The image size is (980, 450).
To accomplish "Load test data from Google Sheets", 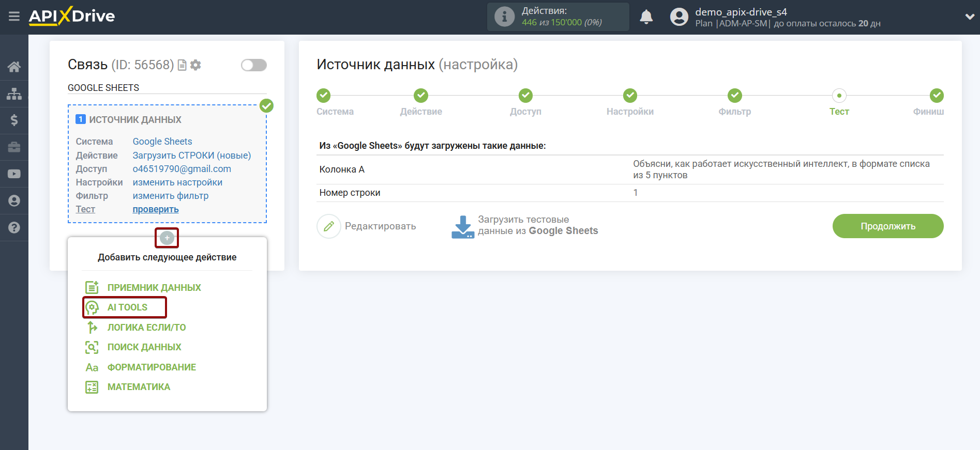I will pos(524,226).
